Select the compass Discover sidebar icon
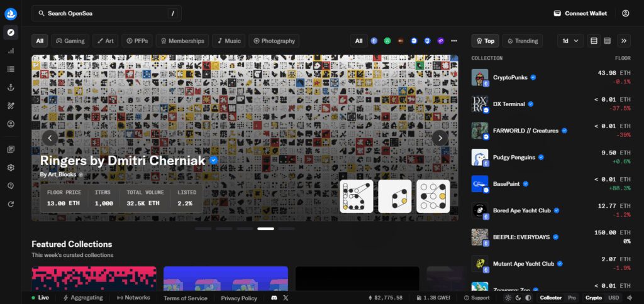This screenshot has width=644, height=304. pyautogui.click(x=11, y=33)
